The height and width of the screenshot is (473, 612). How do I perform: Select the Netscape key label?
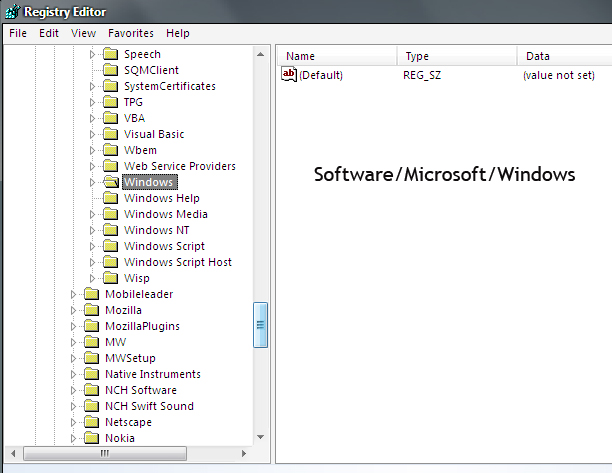(128, 422)
